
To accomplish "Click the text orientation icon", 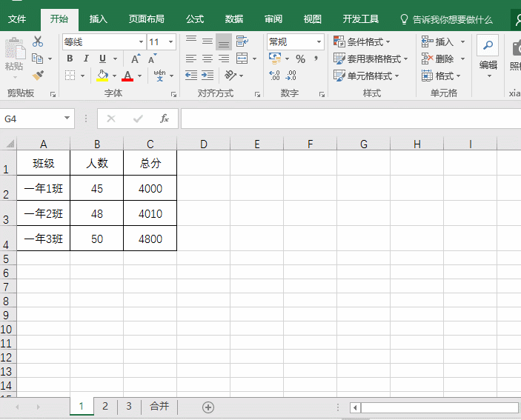I will (x=230, y=76).
